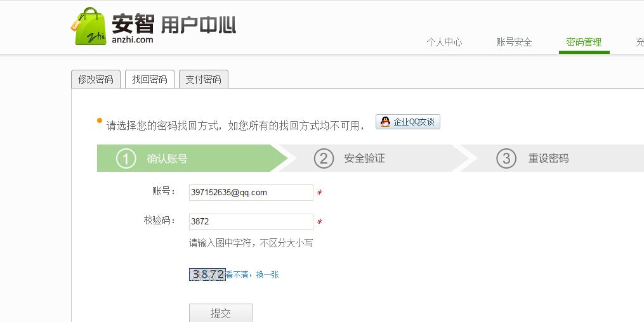Click the 提交 submit button
644x322 pixels.
coord(221,313)
